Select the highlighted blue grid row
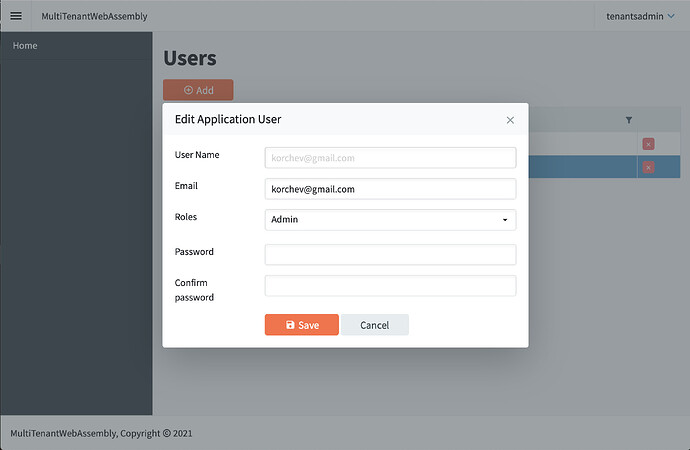The height and width of the screenshot is (450, 690). click(x=580, y=167)
